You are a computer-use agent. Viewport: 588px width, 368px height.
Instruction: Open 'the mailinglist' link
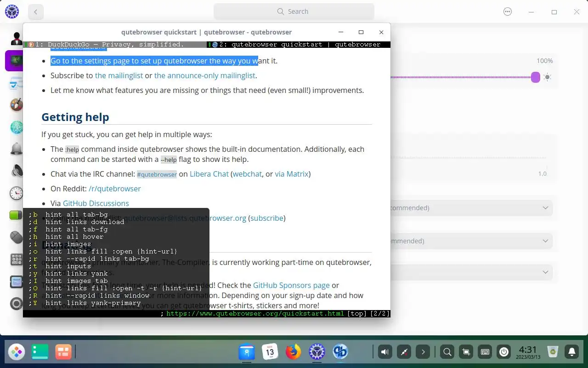tap(119, 75)
